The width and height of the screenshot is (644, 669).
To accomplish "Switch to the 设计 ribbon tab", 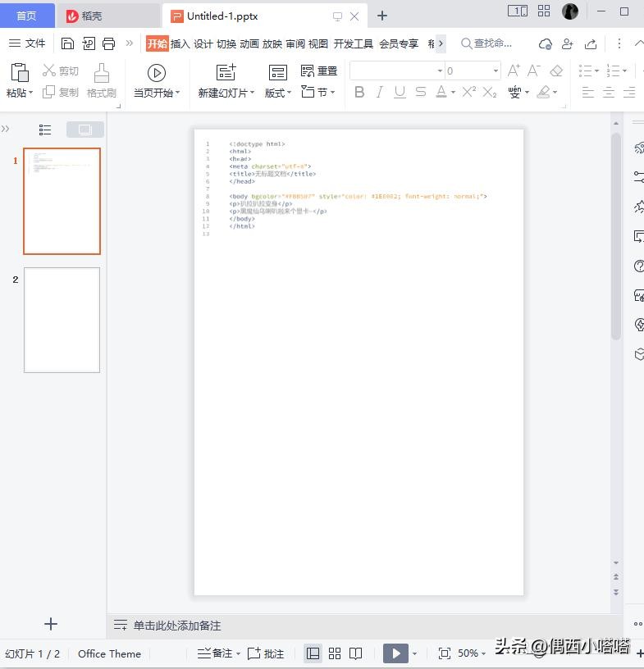I will (x=203, y=43).
